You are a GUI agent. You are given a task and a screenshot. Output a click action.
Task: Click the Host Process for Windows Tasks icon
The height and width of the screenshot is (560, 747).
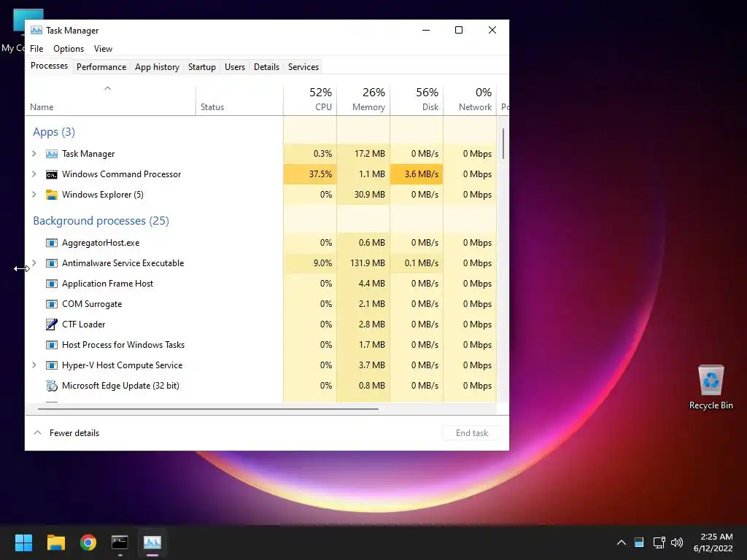click(x=52, y=345)
